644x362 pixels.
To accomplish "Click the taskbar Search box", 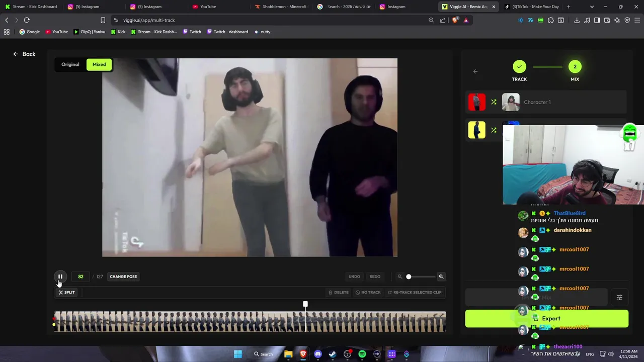I will point(264,354).
